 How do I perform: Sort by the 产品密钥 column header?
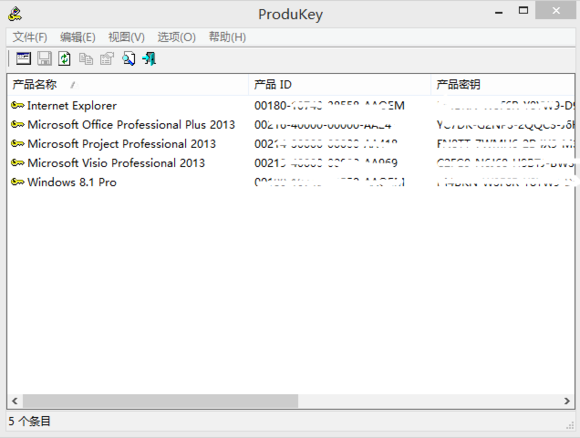point(503,85)
